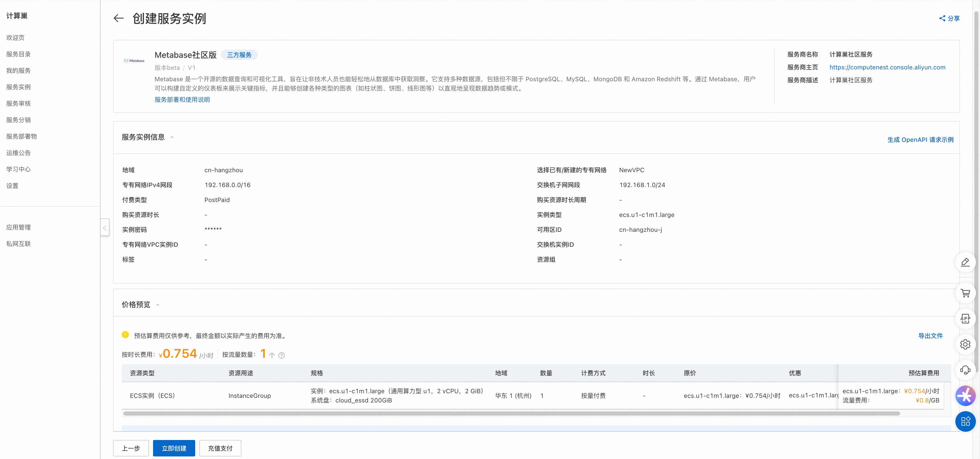Click the 导出文件 link
The width and height of the screenshot is (980, 459).
[930, 336]
